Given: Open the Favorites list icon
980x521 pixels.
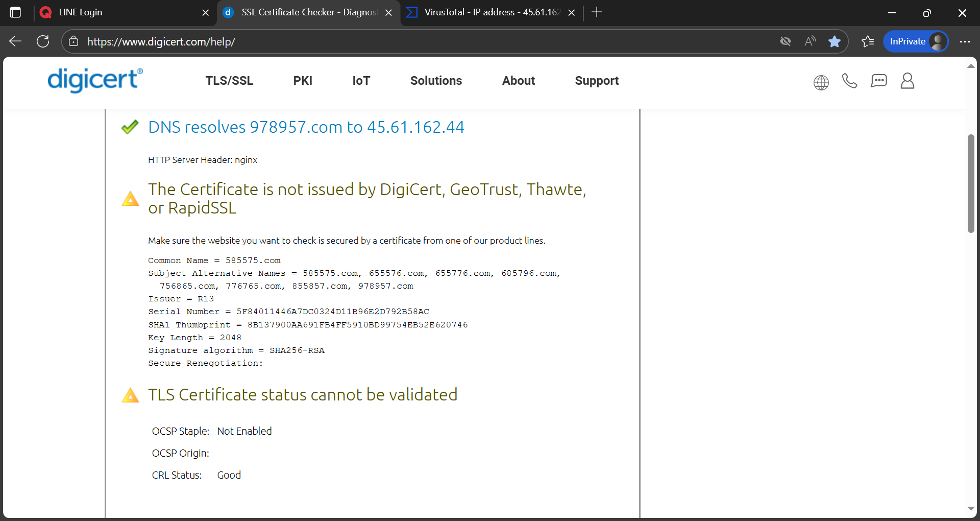Looking at the screenshot, I should coord(868,41).
